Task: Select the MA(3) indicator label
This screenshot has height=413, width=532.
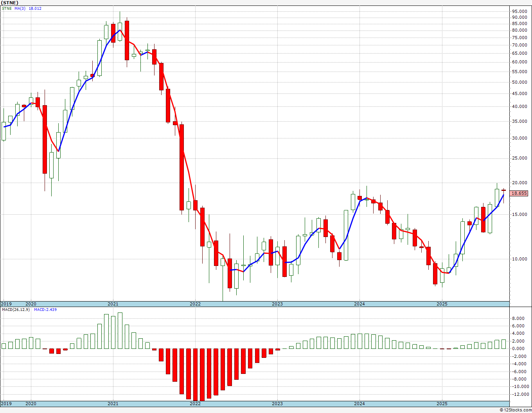Action: [20, 9]
